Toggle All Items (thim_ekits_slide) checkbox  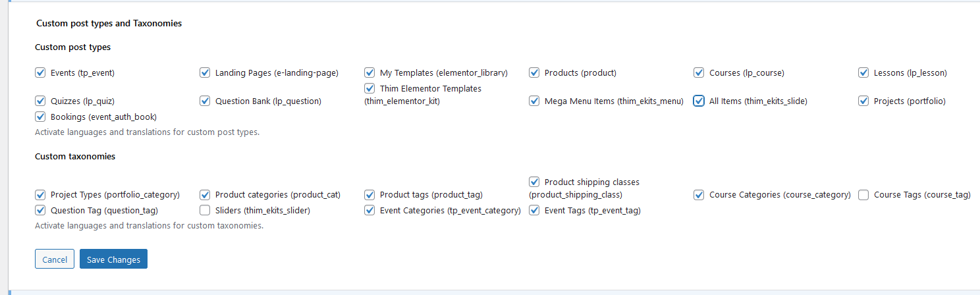coord(699,101)
